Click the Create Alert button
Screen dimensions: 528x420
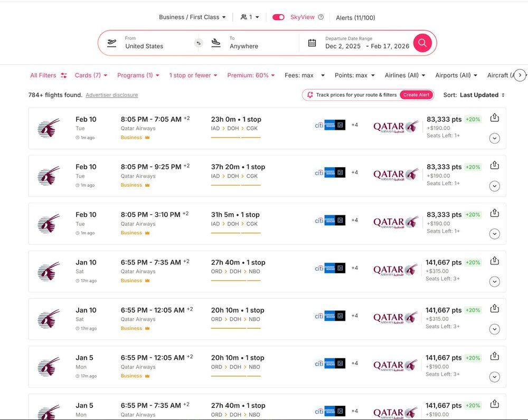(x=416, y=95)
